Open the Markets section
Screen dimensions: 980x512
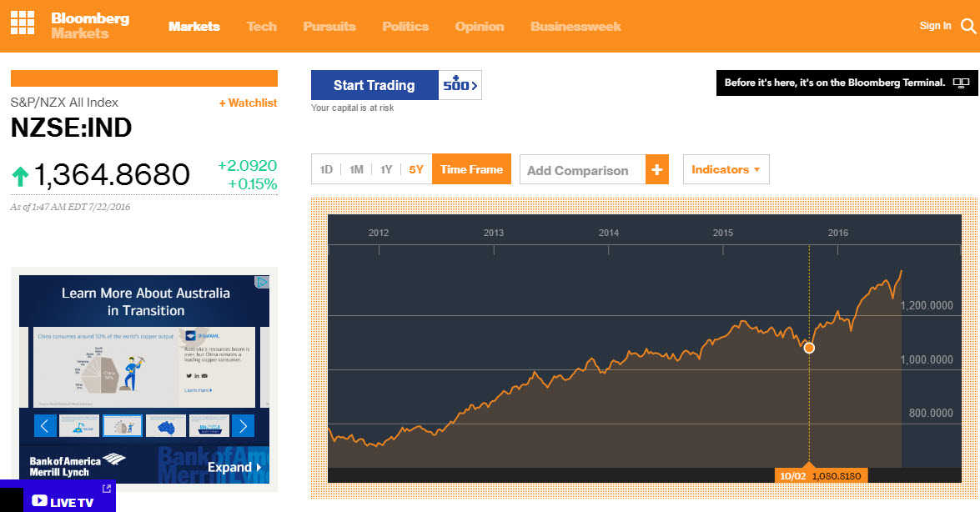[194, 26]
